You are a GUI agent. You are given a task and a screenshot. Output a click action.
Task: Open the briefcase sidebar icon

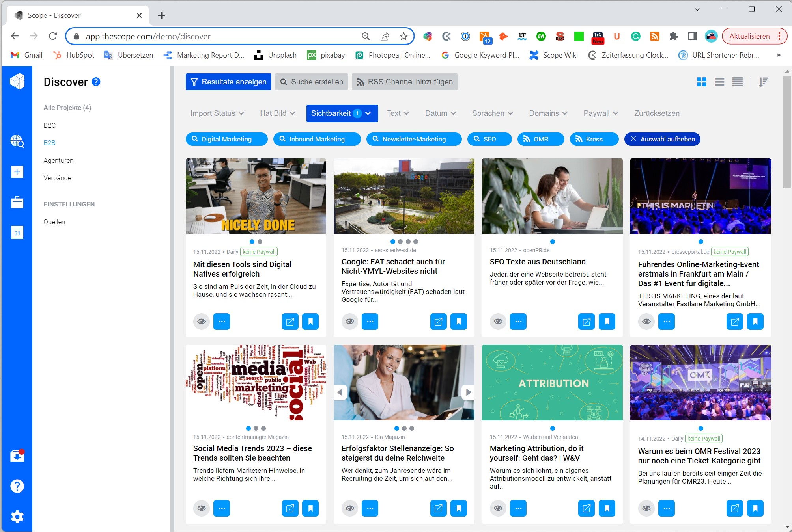tap(17, 202)
